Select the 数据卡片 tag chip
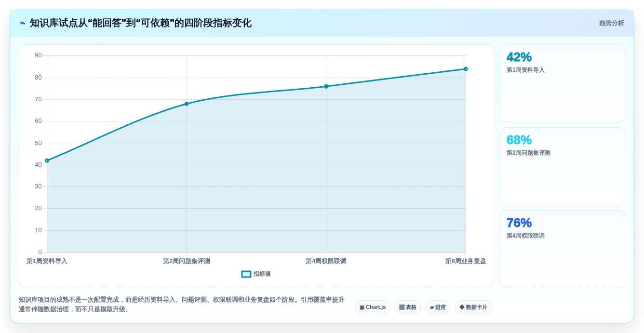Screen dimensions: 644x333 tap(473, 307)
